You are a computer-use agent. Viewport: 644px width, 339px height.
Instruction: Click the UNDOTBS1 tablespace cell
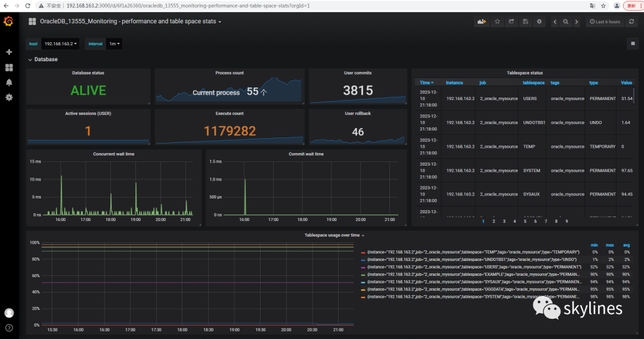[x=534, y=122]
